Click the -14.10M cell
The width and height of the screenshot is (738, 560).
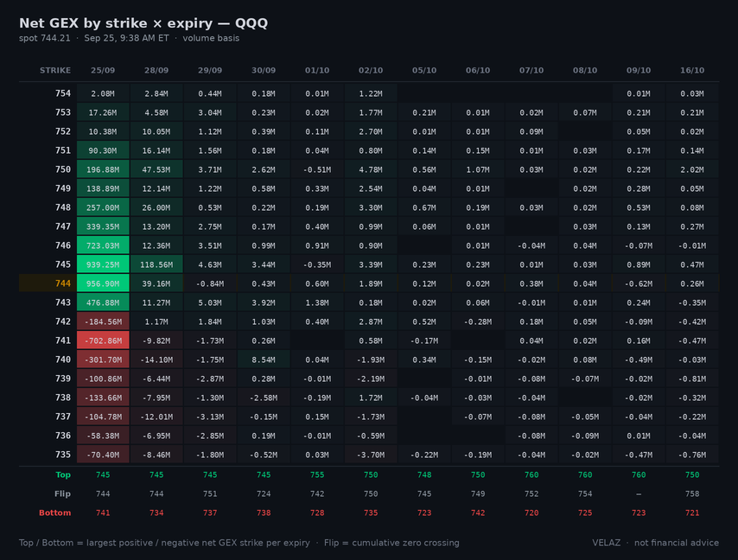pyautogui.click(x=156, y=360)
